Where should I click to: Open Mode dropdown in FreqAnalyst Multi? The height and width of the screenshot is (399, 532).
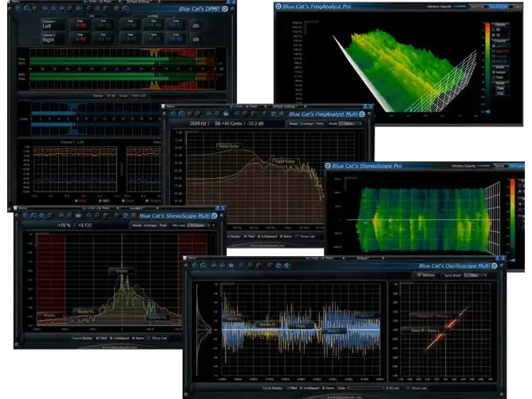pos(350,124)
